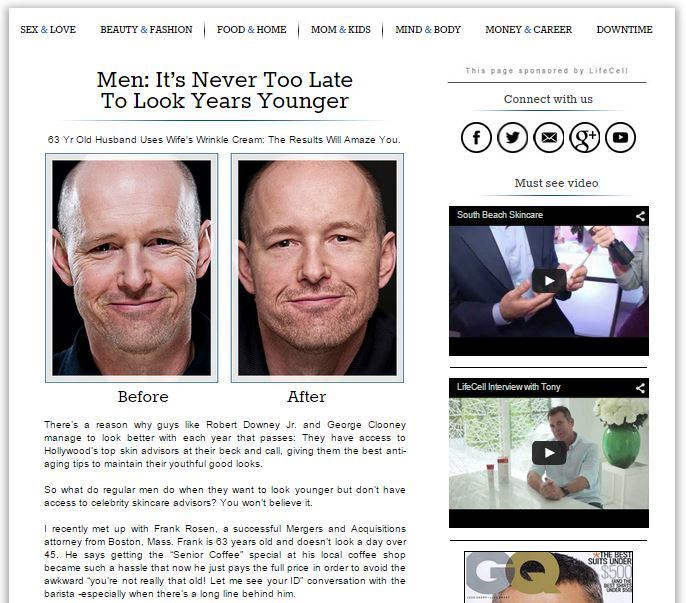Screen dimensions: 686x603
Task: Click the Downtime menu item
Action: pyautogui.click(x=624, y=30)
